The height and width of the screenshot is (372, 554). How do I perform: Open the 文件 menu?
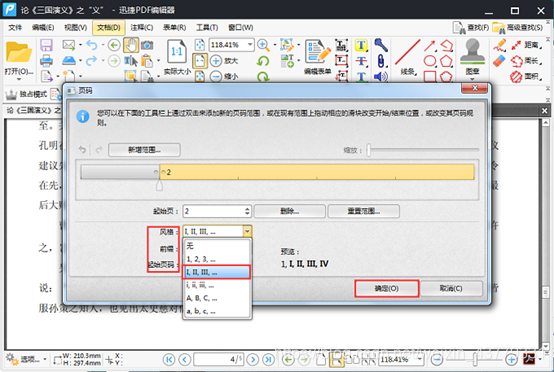click(x=15, y=28)
